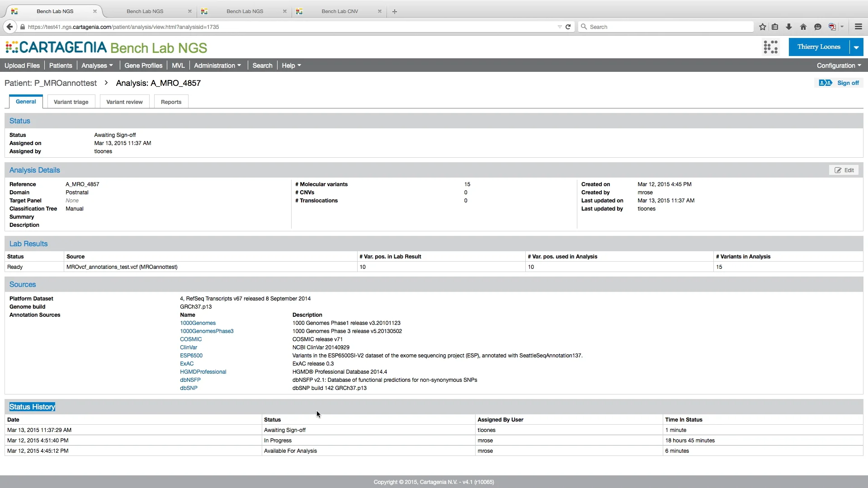Open the Gene Profiles menu item
This screenshot has height=488, width=868.
tap(143, 66)
